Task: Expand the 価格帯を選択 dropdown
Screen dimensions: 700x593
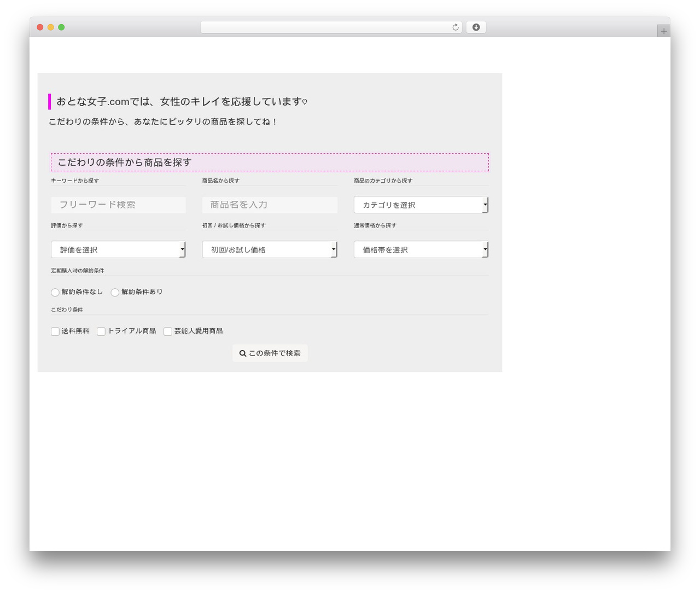Action: click(421, 249)
